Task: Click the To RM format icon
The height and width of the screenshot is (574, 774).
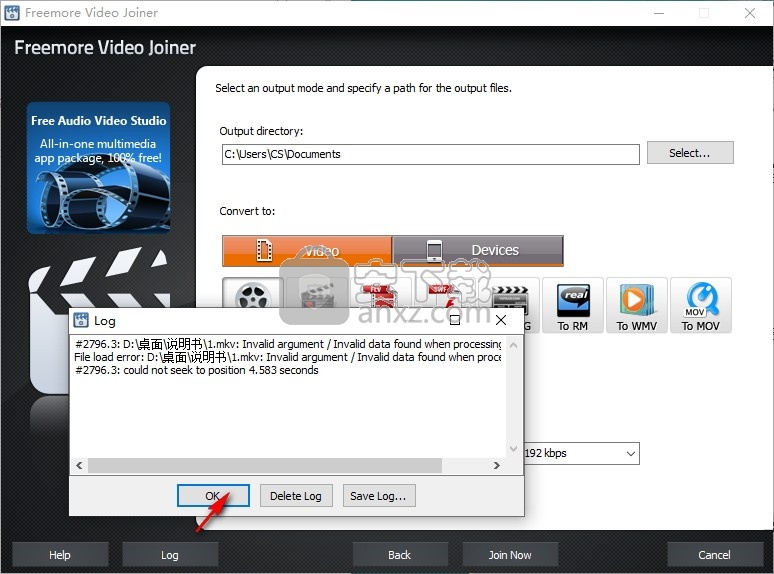Action: point(573,305)
